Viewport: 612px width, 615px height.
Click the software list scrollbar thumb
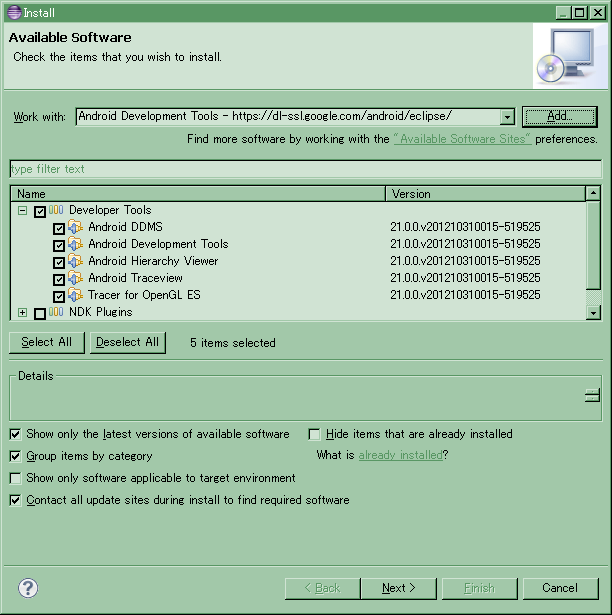tap(593, 246)
